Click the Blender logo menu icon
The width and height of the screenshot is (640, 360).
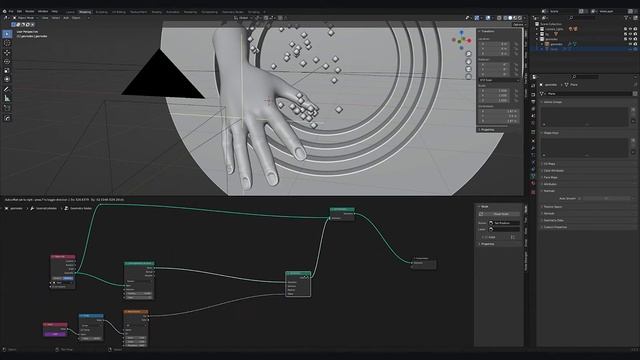tap(4, 11)
